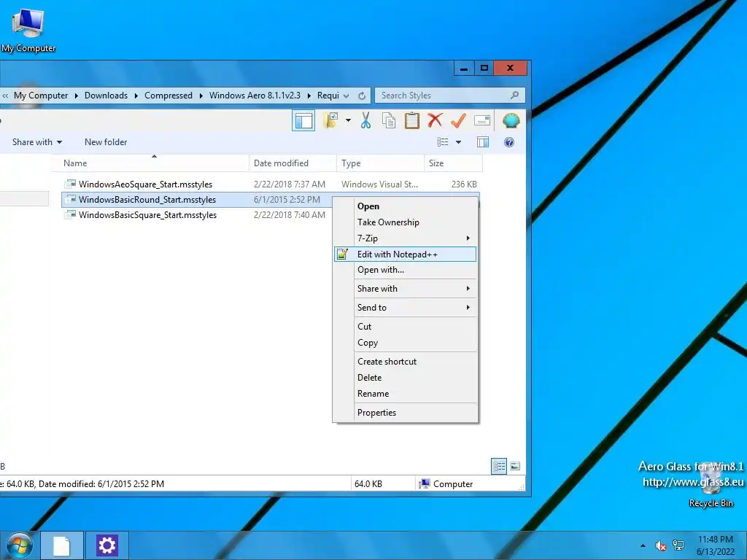Select WindowsBasicSquare_Start.msstyles file

(x=196, y=215)
